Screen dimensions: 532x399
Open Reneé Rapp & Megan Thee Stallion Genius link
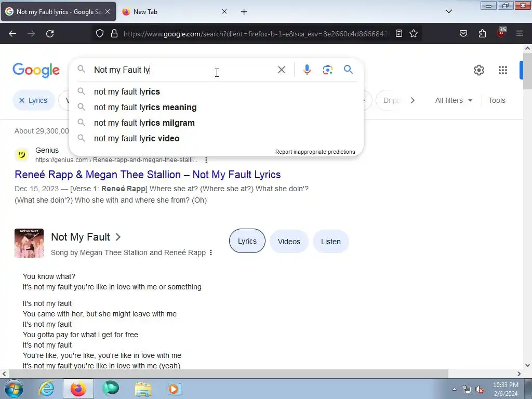pyautogui.click(x=148, y=175)
